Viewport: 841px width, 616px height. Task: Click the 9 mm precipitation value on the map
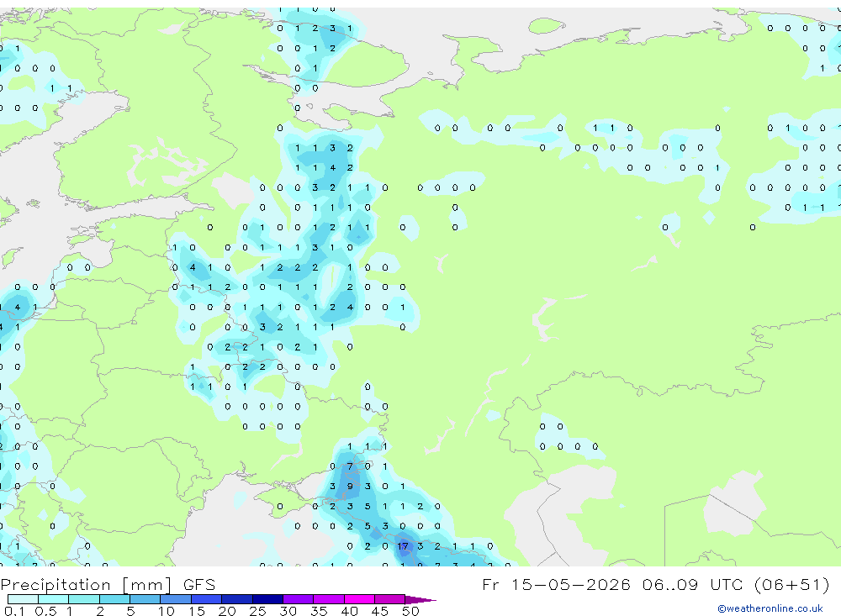[350, 487]
